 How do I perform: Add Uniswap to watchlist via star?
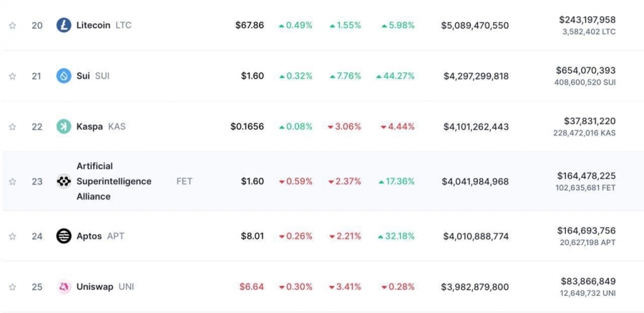[x=12, y=286]
